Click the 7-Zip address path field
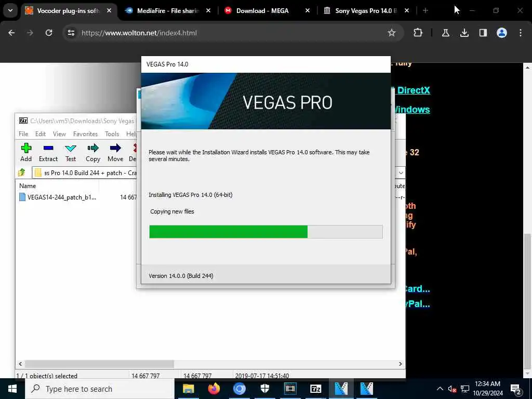 (x=85, y=172)
